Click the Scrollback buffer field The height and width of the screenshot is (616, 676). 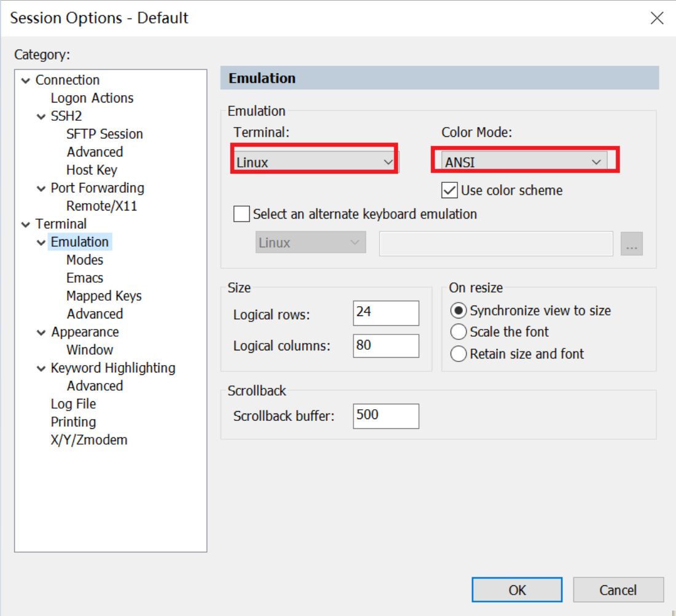[386, 416]
